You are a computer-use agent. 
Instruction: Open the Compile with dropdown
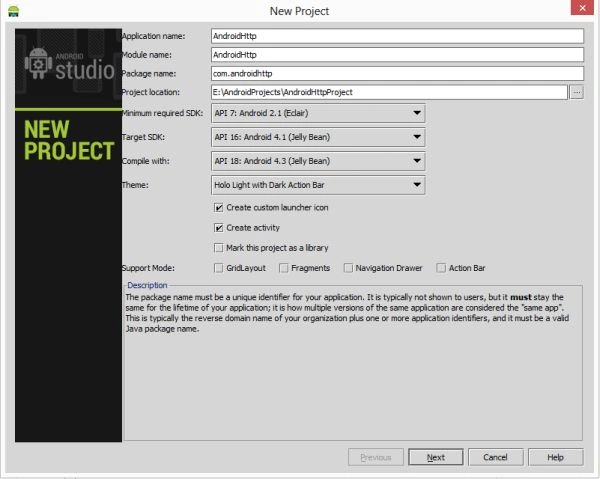click(318, 161)
